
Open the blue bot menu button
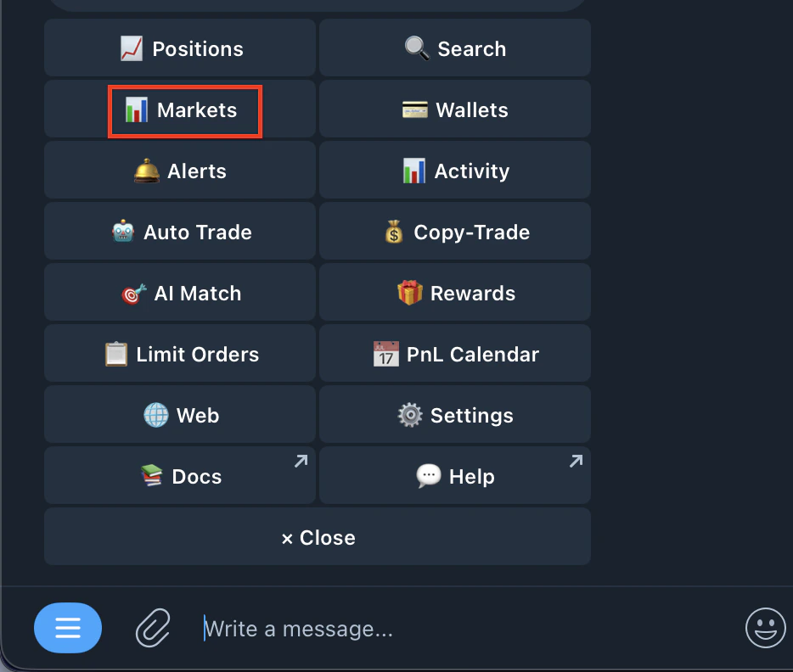pyautogui.click(x=68, y=628)
